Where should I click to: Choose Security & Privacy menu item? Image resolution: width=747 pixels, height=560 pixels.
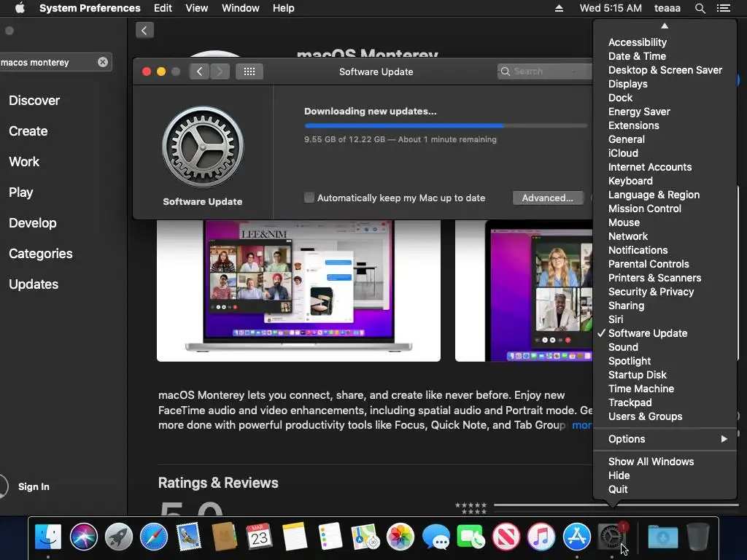(x=665, y=292)
